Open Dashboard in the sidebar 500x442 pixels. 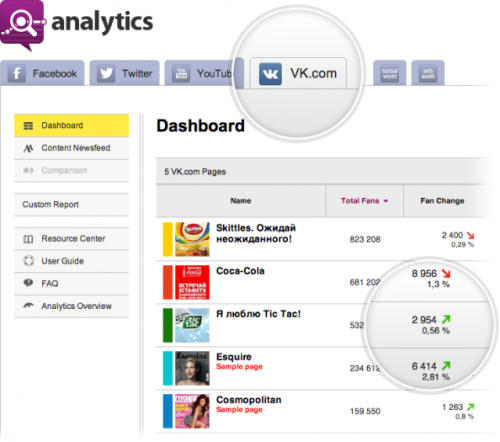click(x=71, y=126)
